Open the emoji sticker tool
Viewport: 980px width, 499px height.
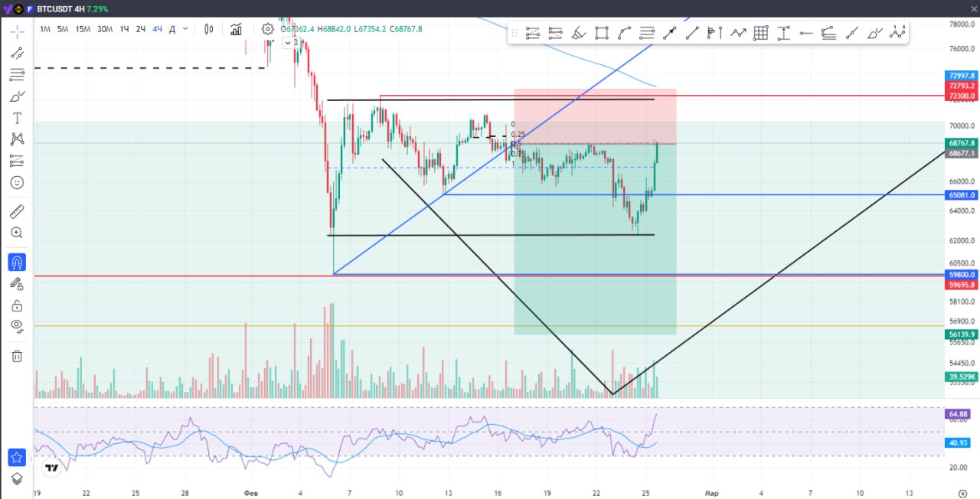tap(17, 182)
